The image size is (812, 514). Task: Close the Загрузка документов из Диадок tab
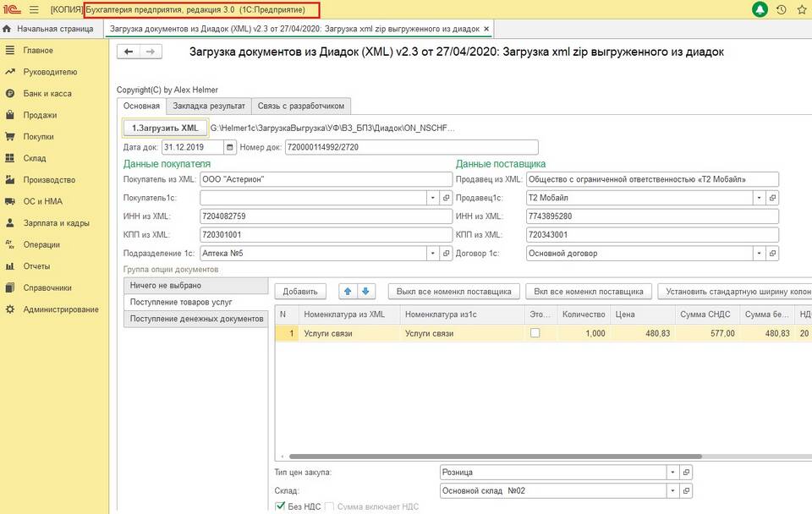(x=486, y=29)
